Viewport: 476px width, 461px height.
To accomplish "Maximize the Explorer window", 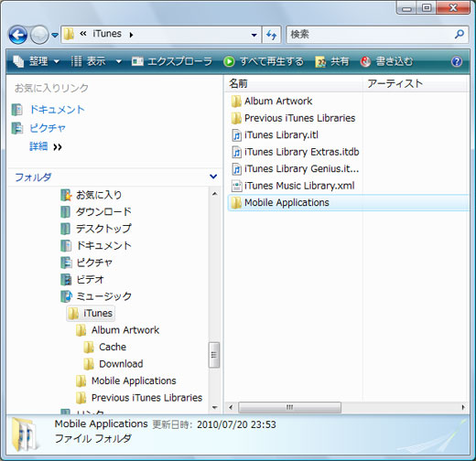I will click(427, 8).
